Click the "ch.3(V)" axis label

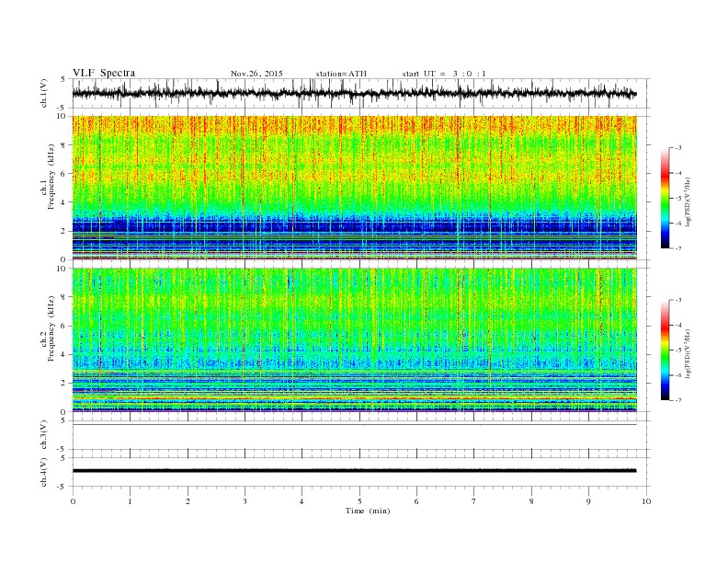45,435
